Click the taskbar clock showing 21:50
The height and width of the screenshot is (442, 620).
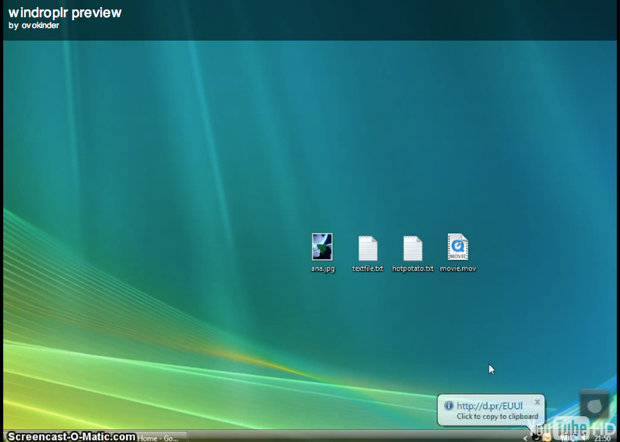(602, 438)
